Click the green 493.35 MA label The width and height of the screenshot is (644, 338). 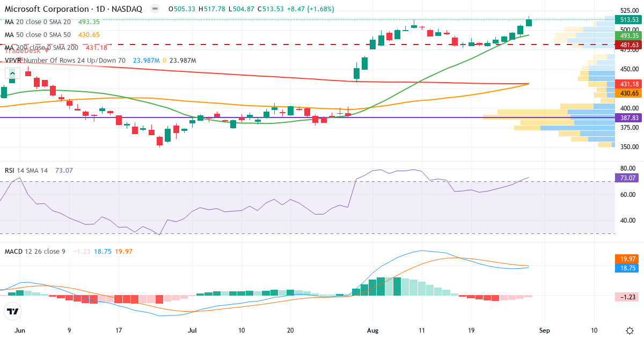click(x=628, y=35)
